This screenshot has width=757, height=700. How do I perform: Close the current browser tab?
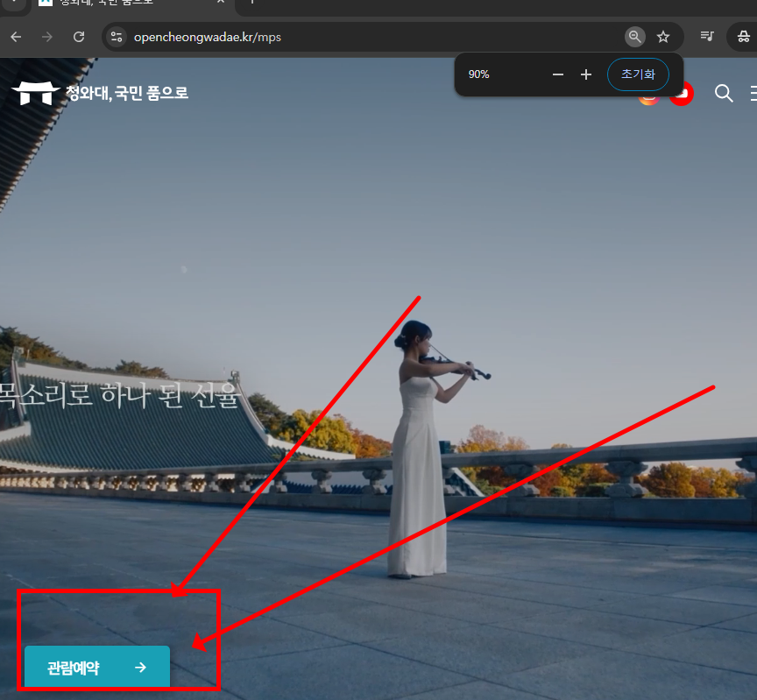tap(221, 2)
